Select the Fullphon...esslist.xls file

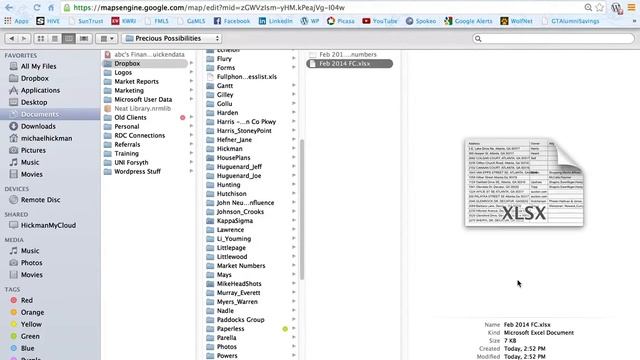tap(247, 76)
